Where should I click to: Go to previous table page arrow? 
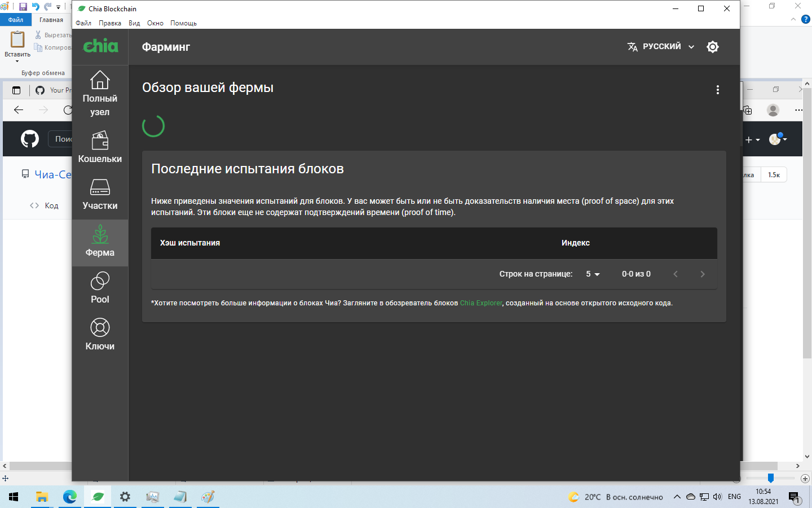tap(676, 274)
